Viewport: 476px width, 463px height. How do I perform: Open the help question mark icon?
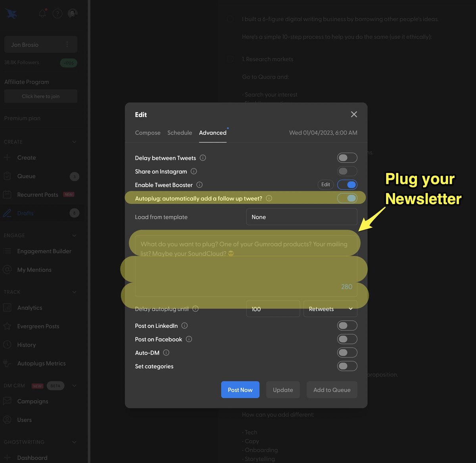[58, 14]
